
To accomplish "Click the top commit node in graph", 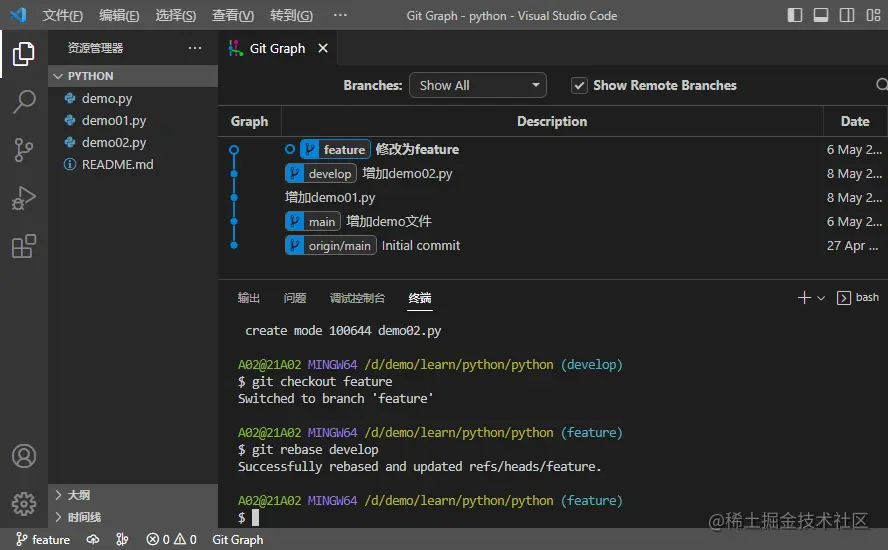I will 234,150.
